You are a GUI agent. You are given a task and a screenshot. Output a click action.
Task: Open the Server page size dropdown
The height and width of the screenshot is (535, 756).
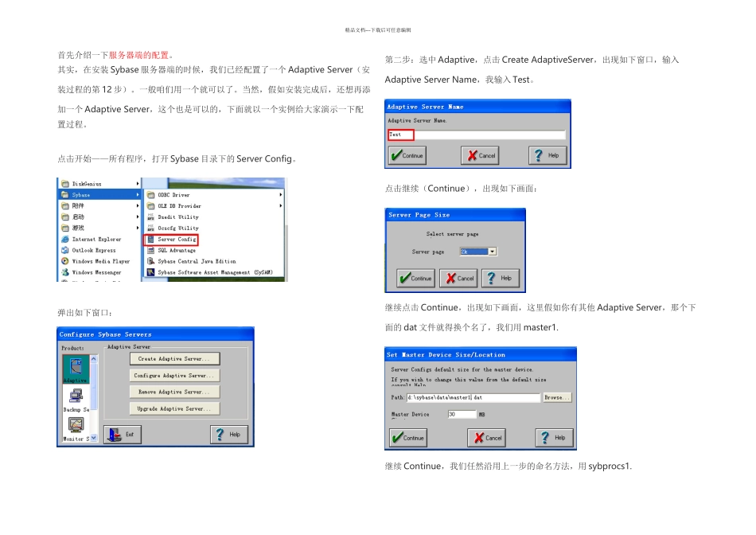[493, 252]
